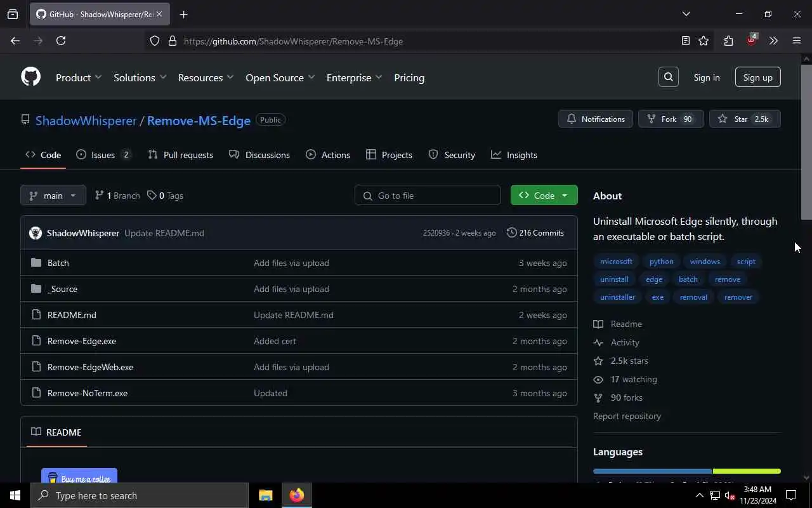Screen dimensions: 812x508
Task: Open the Projects tab
Action: (x=389, y=155)
